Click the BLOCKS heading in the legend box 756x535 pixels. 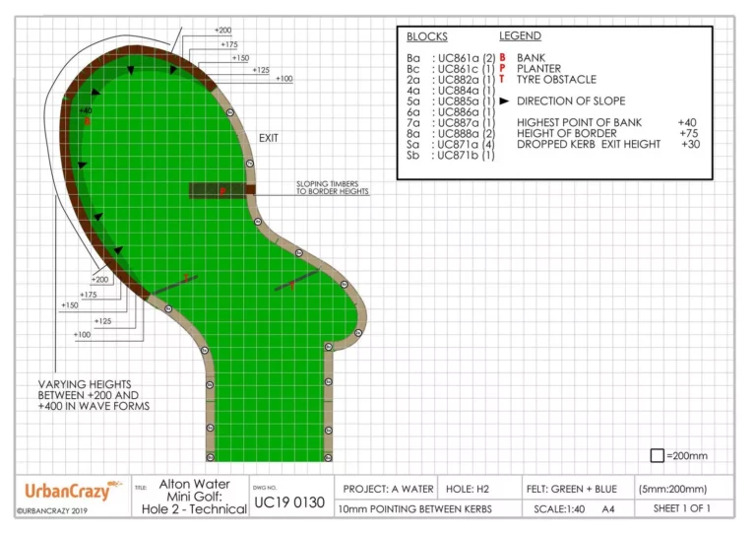pos(426,36)
